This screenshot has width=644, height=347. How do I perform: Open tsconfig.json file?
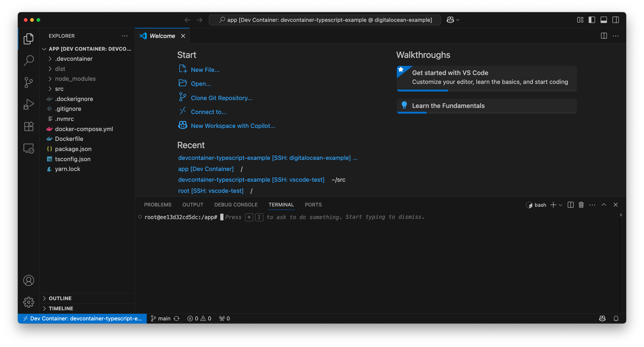(87, 159)
